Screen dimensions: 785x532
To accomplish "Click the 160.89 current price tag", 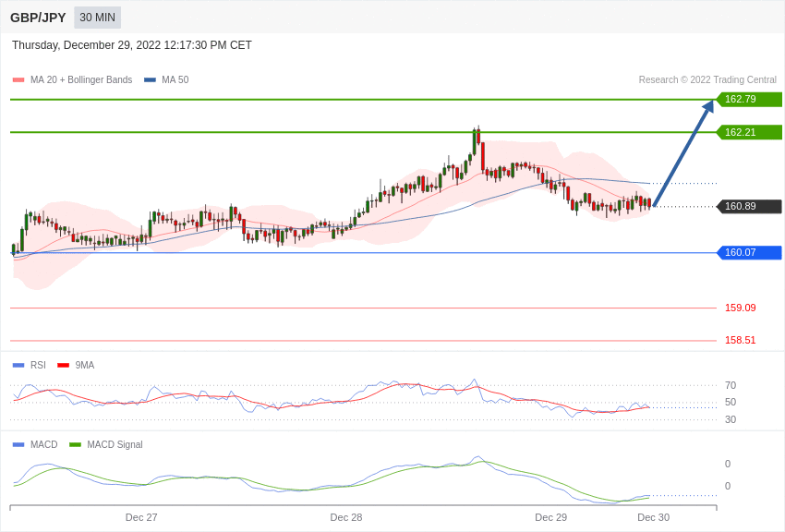I will pos(749,206).
